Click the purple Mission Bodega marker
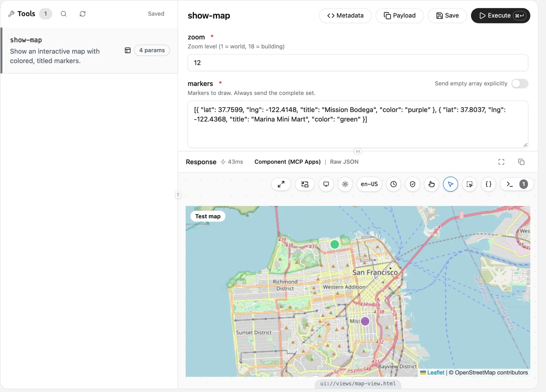The width and height of the screenshot is (546, 392). 365,321
